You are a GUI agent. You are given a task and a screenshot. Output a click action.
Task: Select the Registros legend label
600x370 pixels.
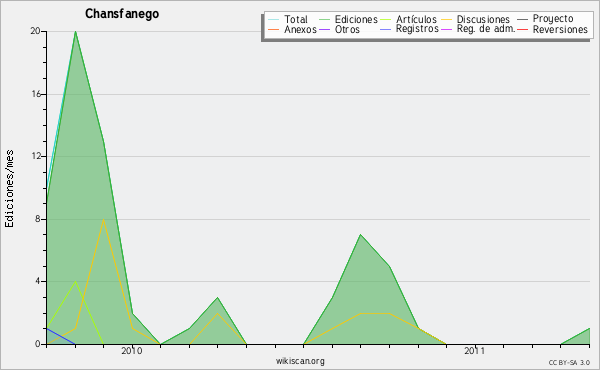pos(417,29)
